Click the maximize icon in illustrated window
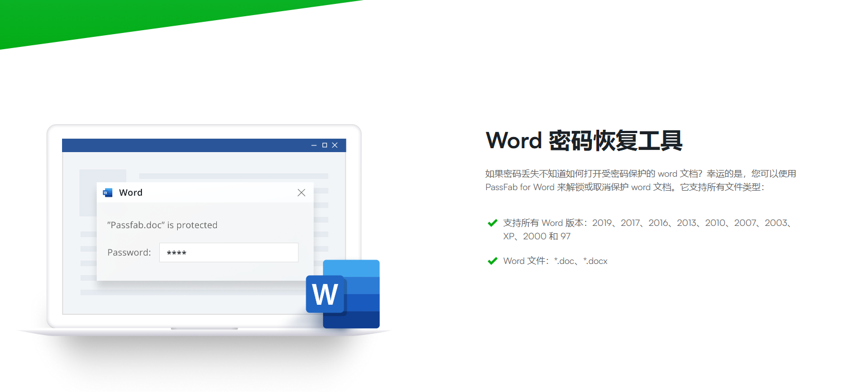The width and height of the screenshot is (868, 392). [x=324, y=145]
